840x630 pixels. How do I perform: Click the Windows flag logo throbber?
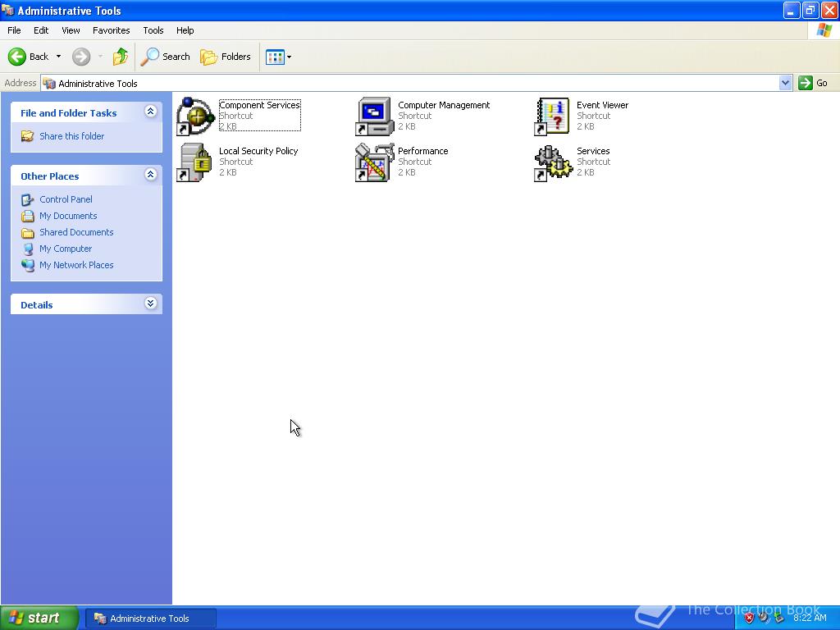click(824, 30)
